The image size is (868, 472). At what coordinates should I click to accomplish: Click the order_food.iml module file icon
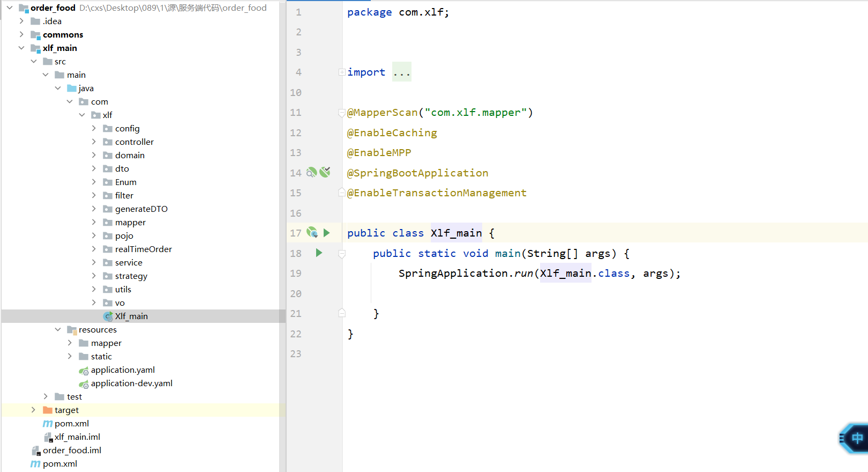coord(36,451)
